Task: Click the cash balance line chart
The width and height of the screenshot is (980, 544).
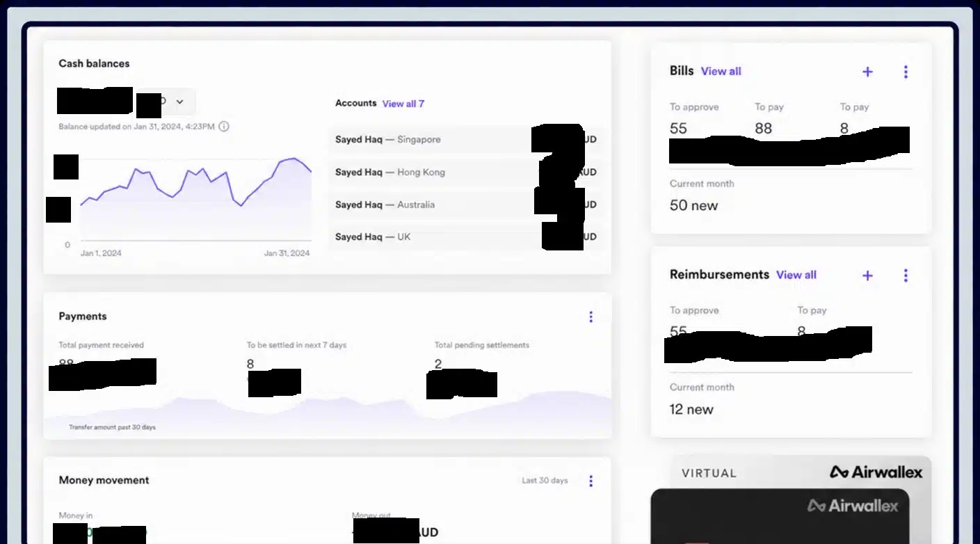Action: pos(195,200)
